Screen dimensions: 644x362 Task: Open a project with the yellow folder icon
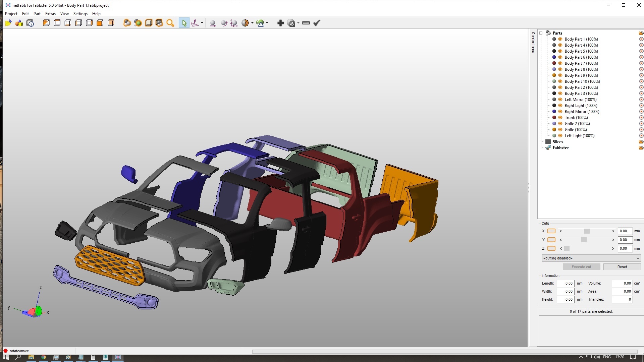pyautogui.click(x=8, y=23)
